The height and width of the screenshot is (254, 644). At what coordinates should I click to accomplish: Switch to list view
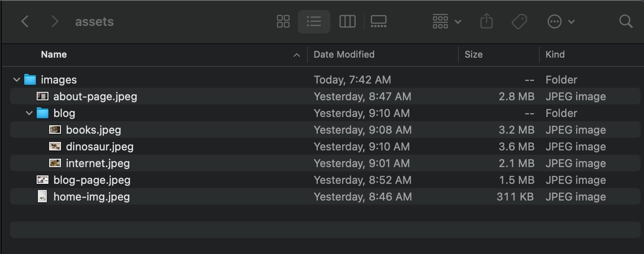314,22
